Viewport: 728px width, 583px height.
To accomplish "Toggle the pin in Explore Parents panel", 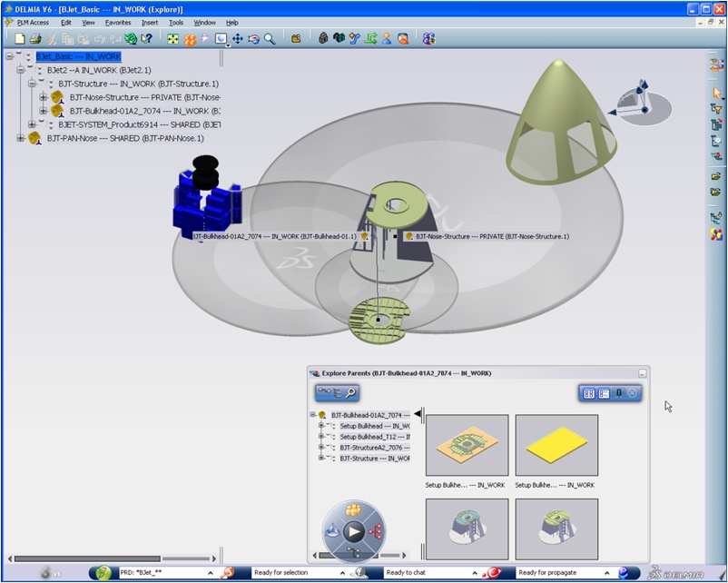I will pyautogui.click(x=618, y=393).
